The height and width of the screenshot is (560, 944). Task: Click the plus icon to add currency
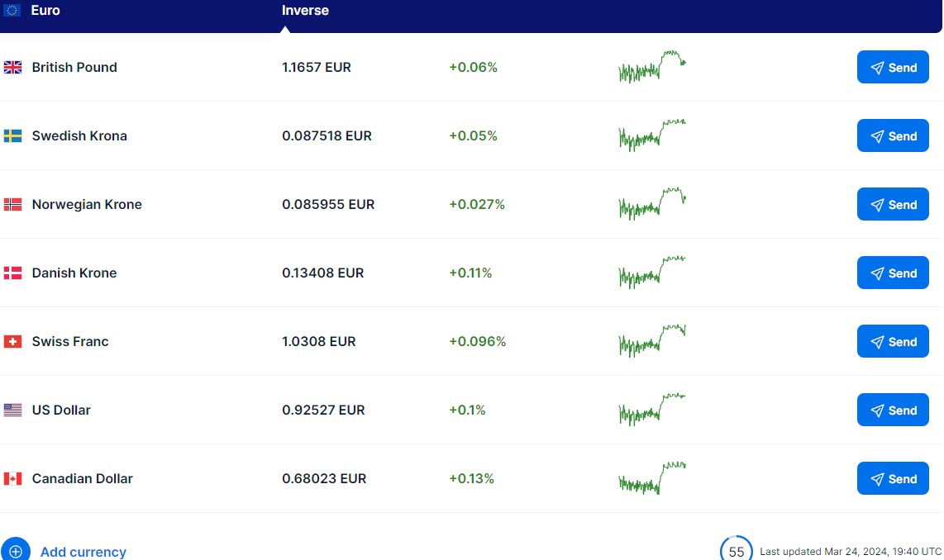[x=16, y=551]
